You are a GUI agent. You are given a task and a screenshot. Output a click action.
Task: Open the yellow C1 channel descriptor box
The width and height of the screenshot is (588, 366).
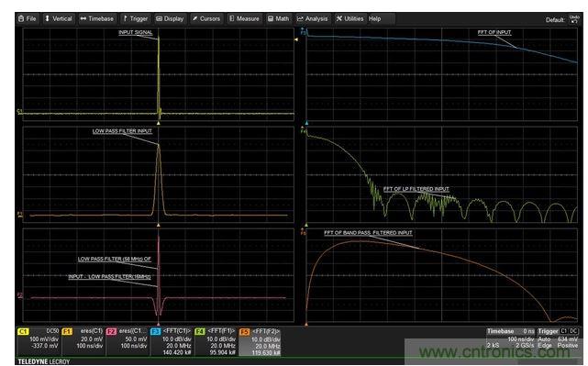(x=39, y=341)
